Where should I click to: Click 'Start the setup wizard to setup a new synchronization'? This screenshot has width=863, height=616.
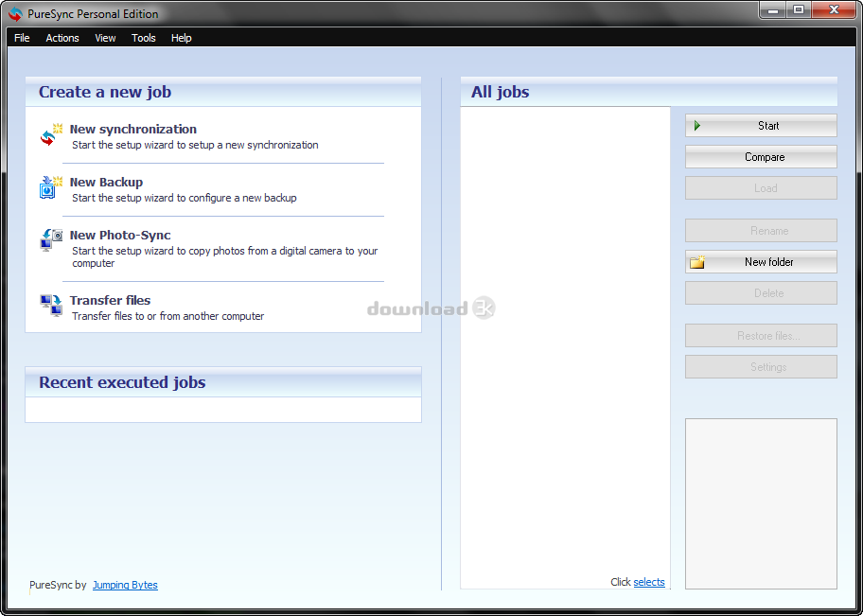pos(195,146)
